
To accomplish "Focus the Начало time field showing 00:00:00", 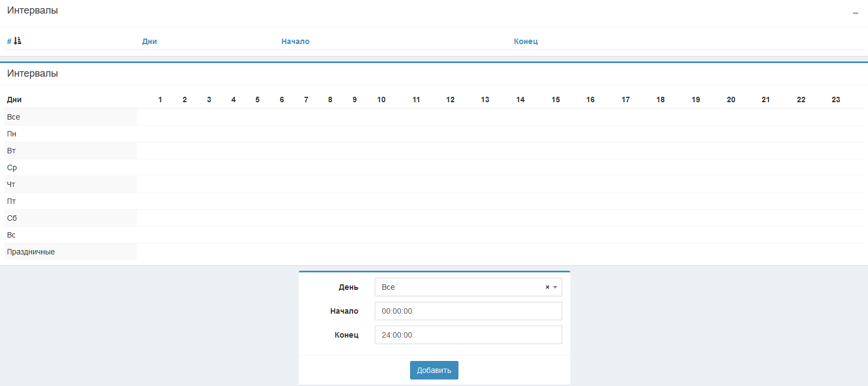I will coord(468,311).
